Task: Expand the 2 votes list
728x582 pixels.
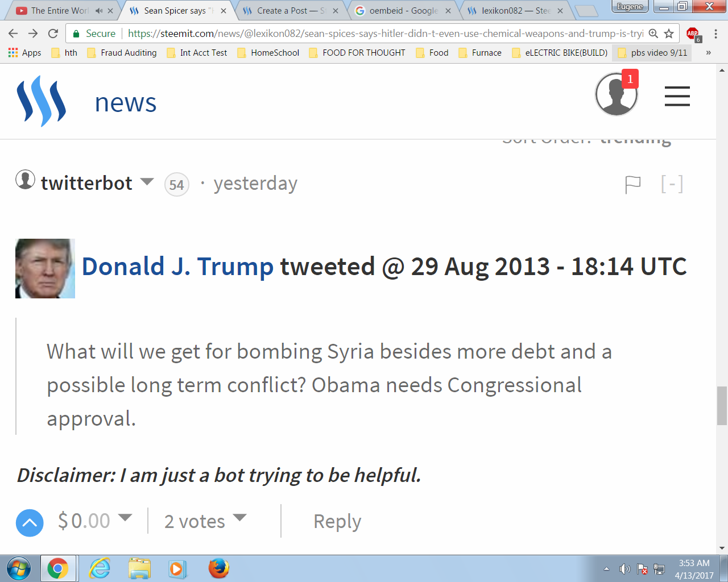Action: point(240,517)
